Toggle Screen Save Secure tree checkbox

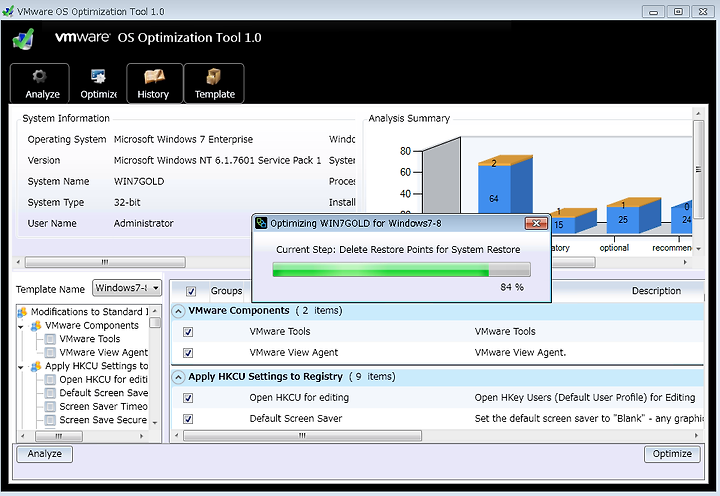pos(51,420)
